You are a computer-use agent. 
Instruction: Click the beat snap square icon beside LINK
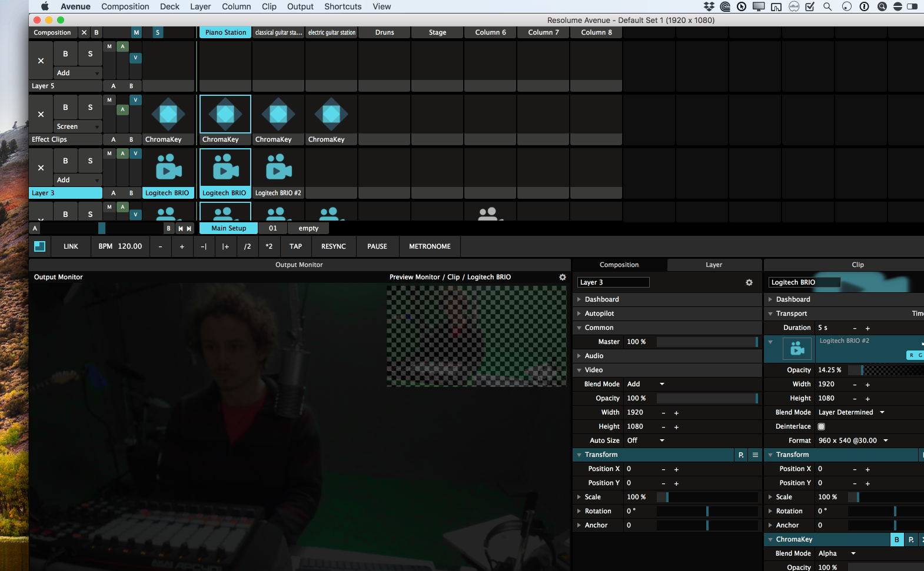coord(39,246)
